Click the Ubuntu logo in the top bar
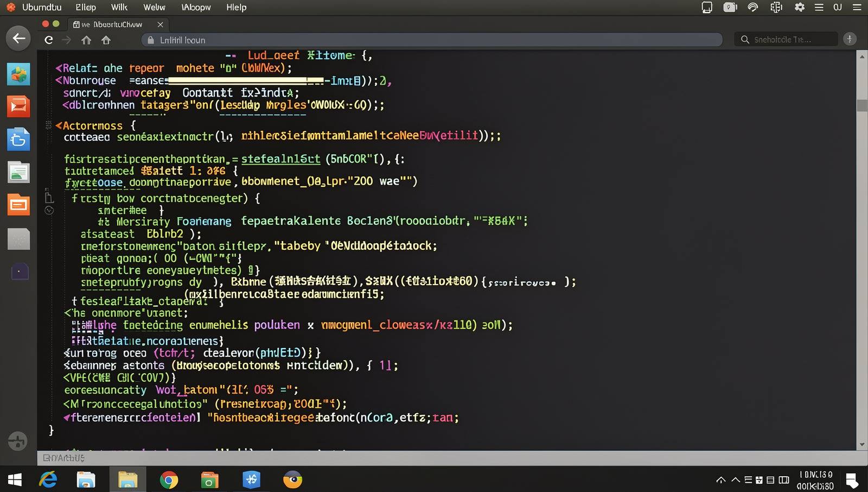 pyautogui.click(x=11, y=7)
